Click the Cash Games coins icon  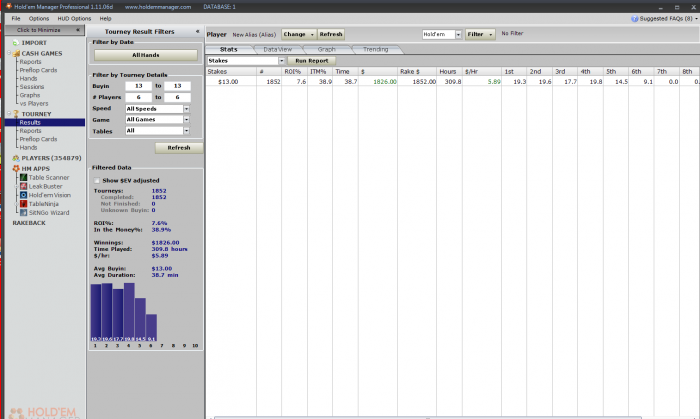point(17,53)
